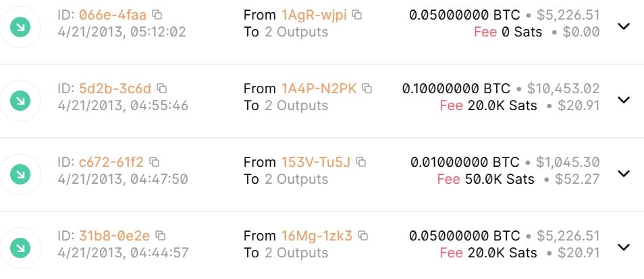The image size is (644, 279).
Task: Click green incoming arrow for 066e-4faa transaction
Action: [20, 27]
